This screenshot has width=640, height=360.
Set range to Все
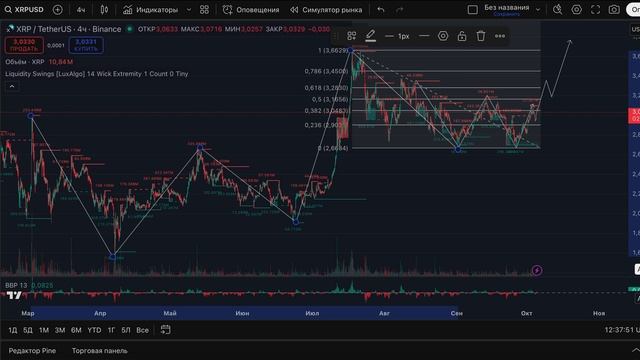coord(142,330)
